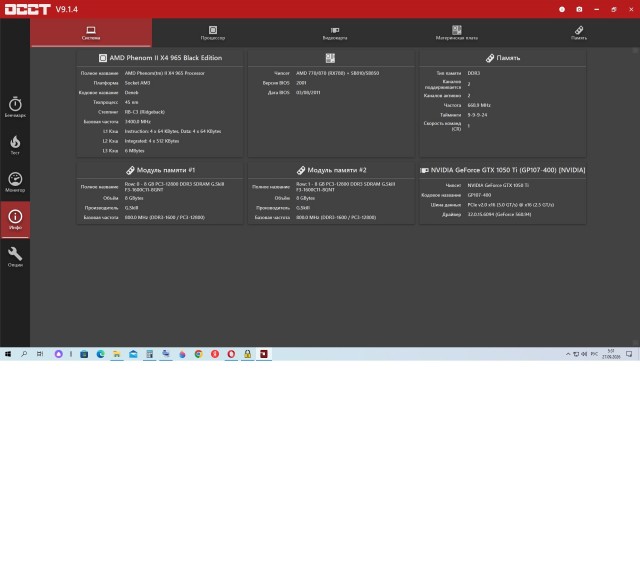Click the volume icon in system tray
Image resolution: width=640 pixels, height=561 pixels.
point(584,354)
